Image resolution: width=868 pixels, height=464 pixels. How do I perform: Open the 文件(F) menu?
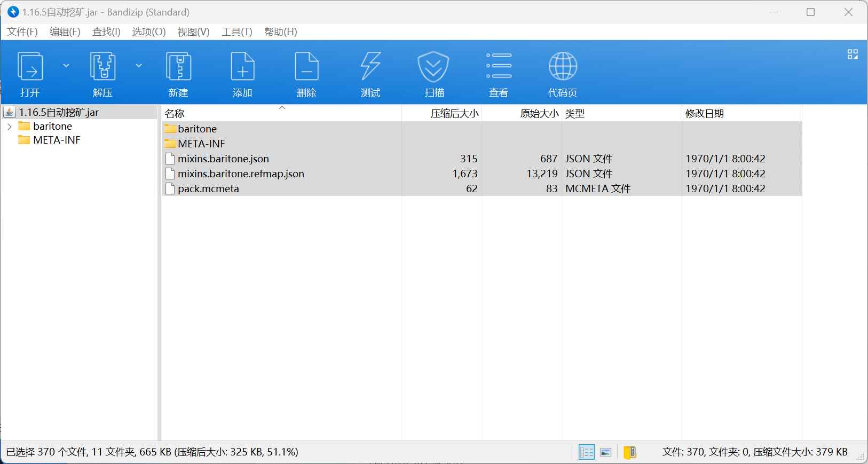22,32
